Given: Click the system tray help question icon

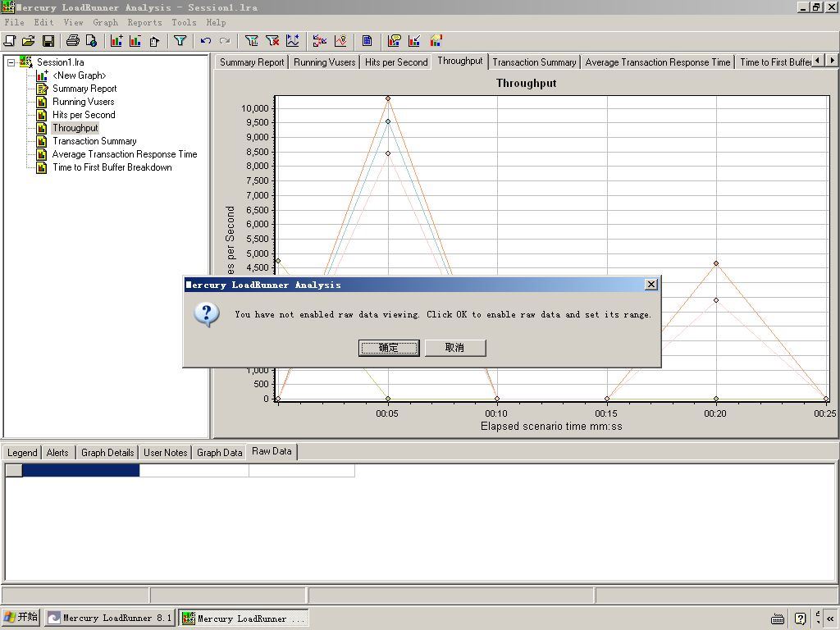Looking at the screenshot, I should click(801, 619).
